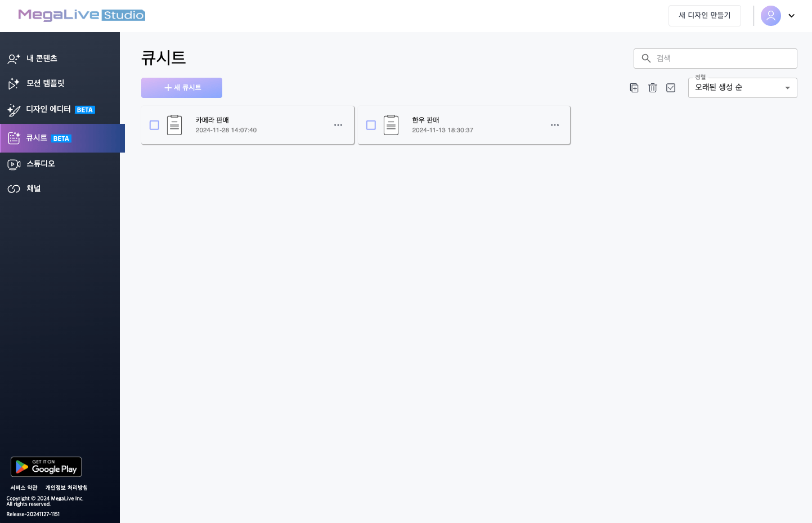Click the select-all checkmark icon
Image resolution: width=812 pixels, height=523 pixels.
pos(671,88)
